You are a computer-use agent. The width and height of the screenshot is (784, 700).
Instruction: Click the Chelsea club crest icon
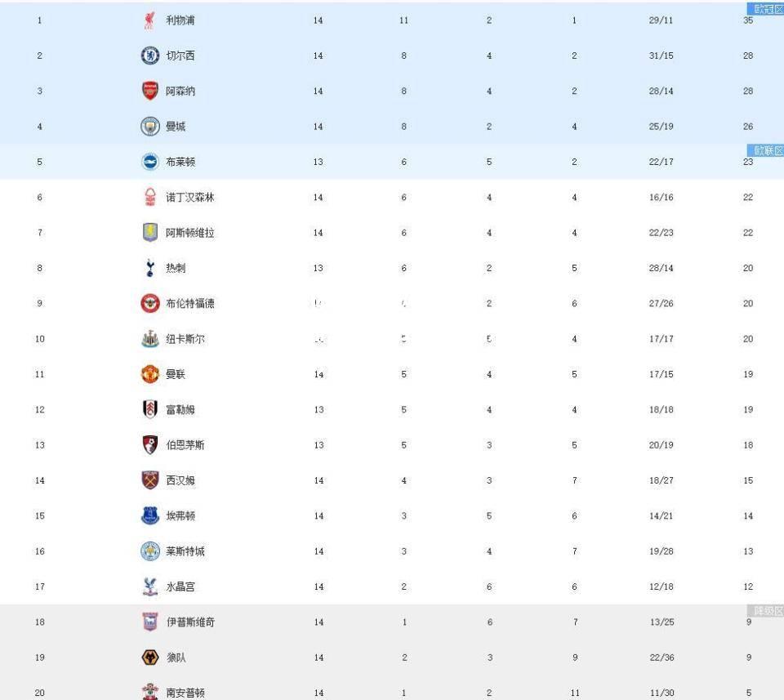point(150,56)
